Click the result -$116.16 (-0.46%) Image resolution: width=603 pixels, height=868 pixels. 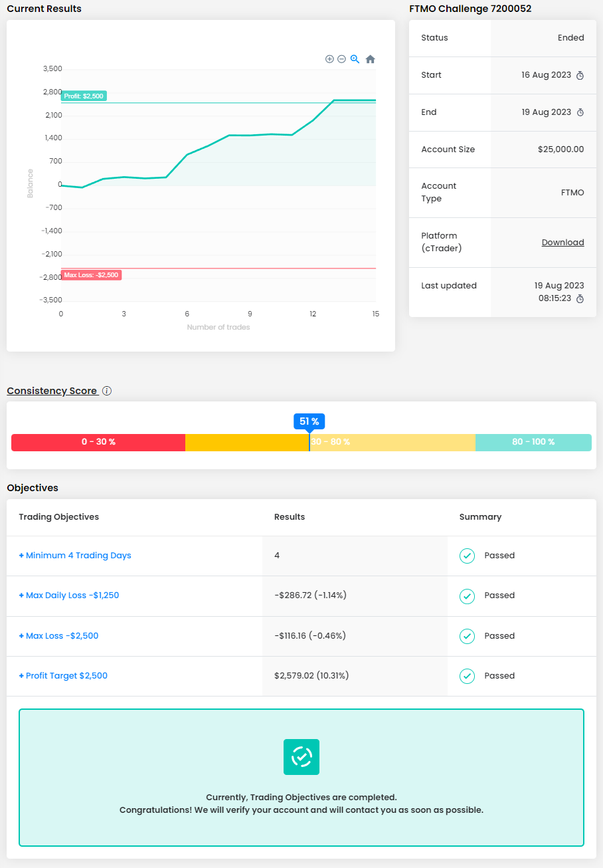(x=309, y=636)
